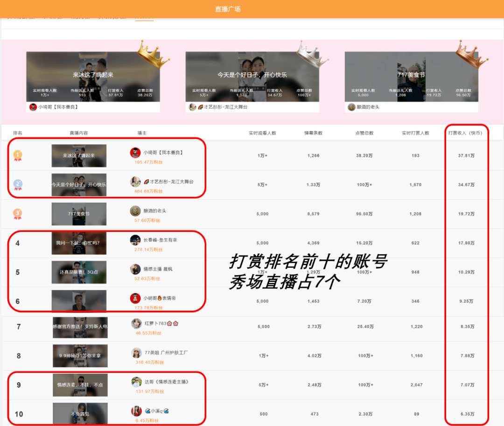Click the 37.81万 tipping income cell
The width and height of the screenshot is (504, 426).
(x=466, y=155)
